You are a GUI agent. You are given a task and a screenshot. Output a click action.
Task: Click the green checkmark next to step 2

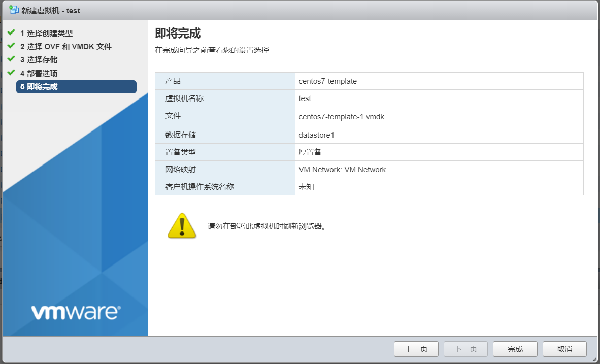11,46
